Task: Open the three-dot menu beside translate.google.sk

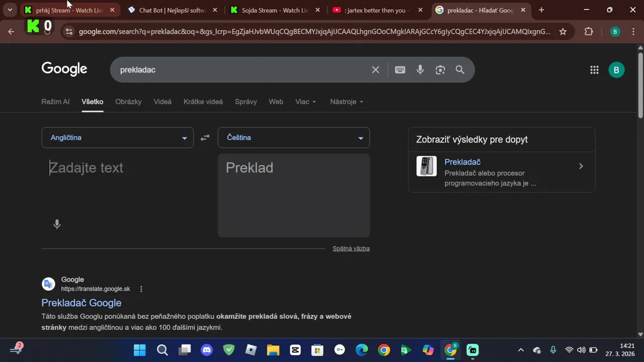Action: (141, 289)
